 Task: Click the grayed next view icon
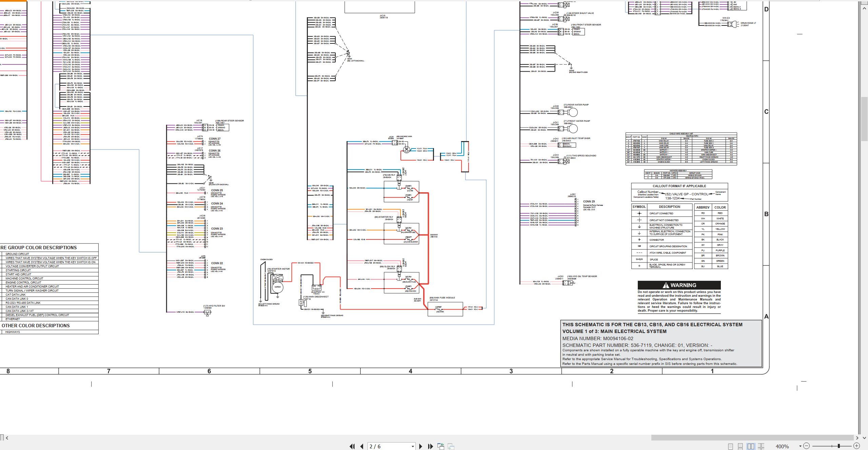click(x=451, y=446)
